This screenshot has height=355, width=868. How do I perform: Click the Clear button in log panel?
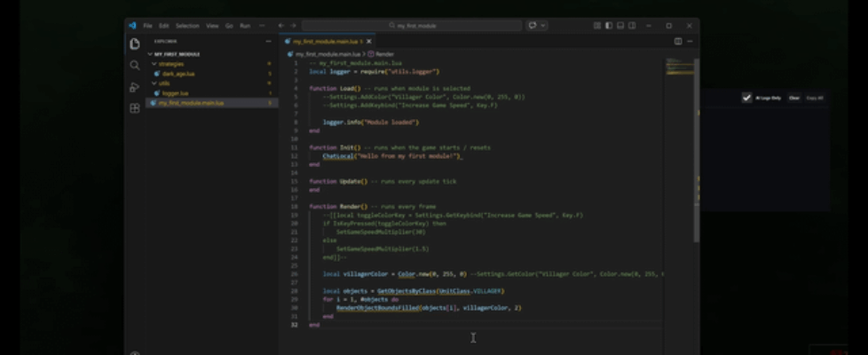(x=793, y=98)
